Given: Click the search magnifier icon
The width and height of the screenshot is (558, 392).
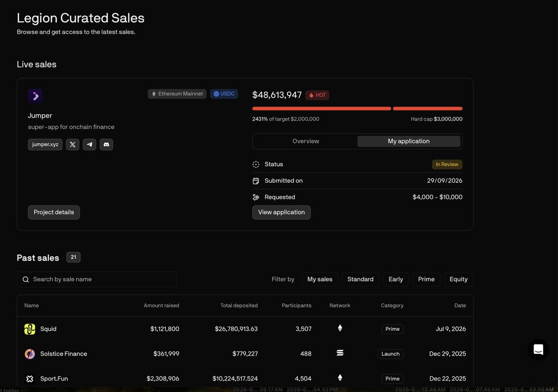Looking at the screenshot, I should click(26, 279).
